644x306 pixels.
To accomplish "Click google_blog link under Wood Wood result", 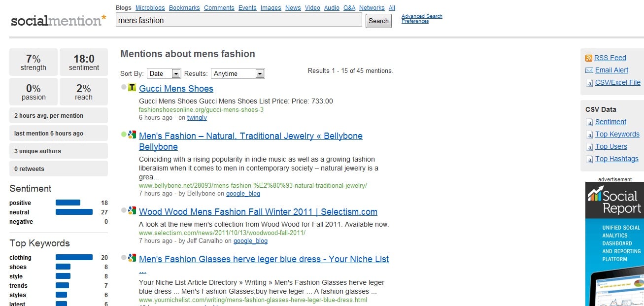I will point(250,241).
